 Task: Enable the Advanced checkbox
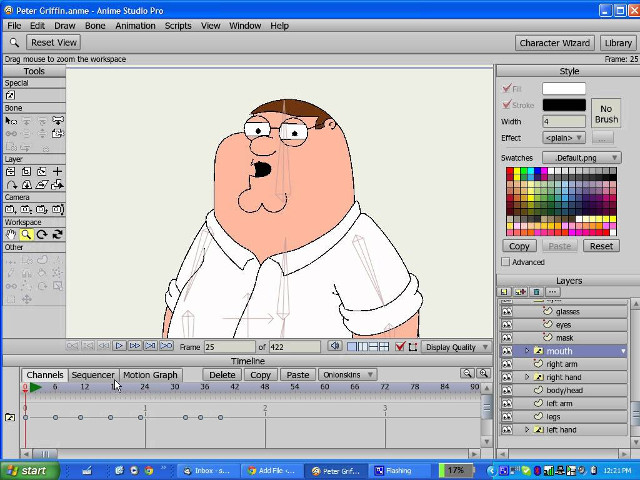coord(506,262)
